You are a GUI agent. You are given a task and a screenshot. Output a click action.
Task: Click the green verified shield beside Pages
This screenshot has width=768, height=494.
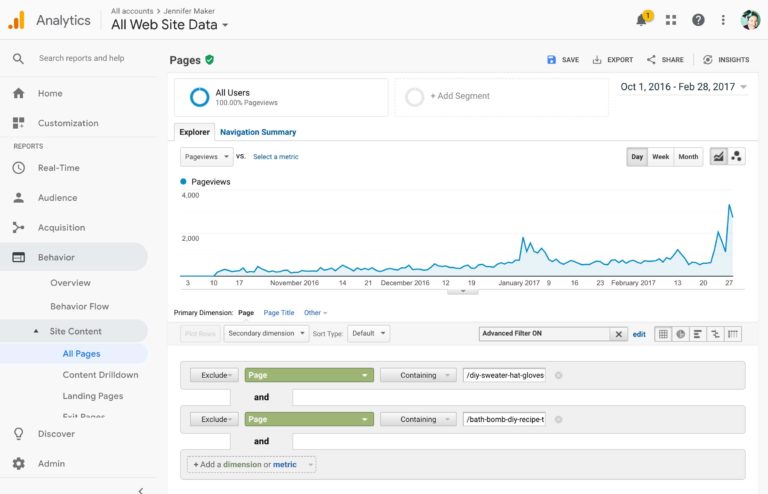(210, 60)
